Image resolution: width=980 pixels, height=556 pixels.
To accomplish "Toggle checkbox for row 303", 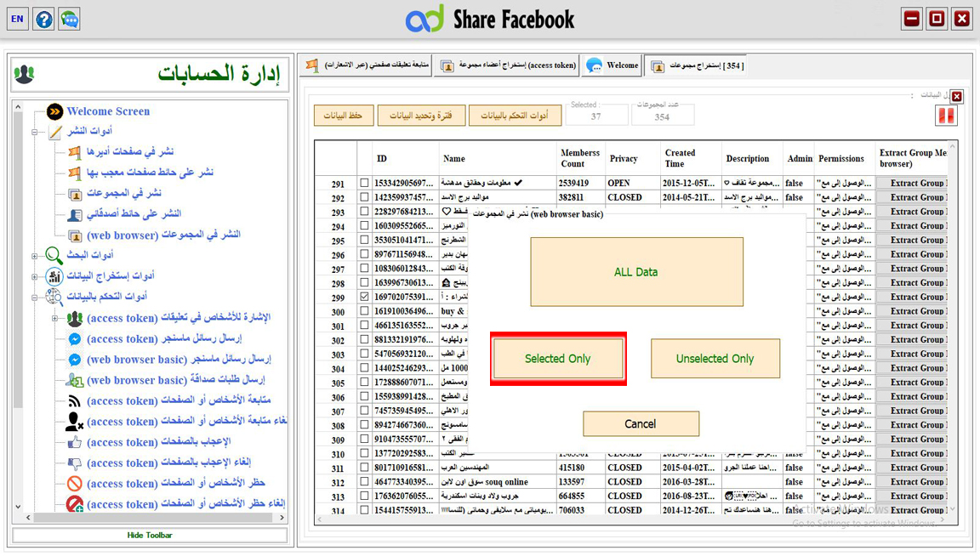I will 364,354.
